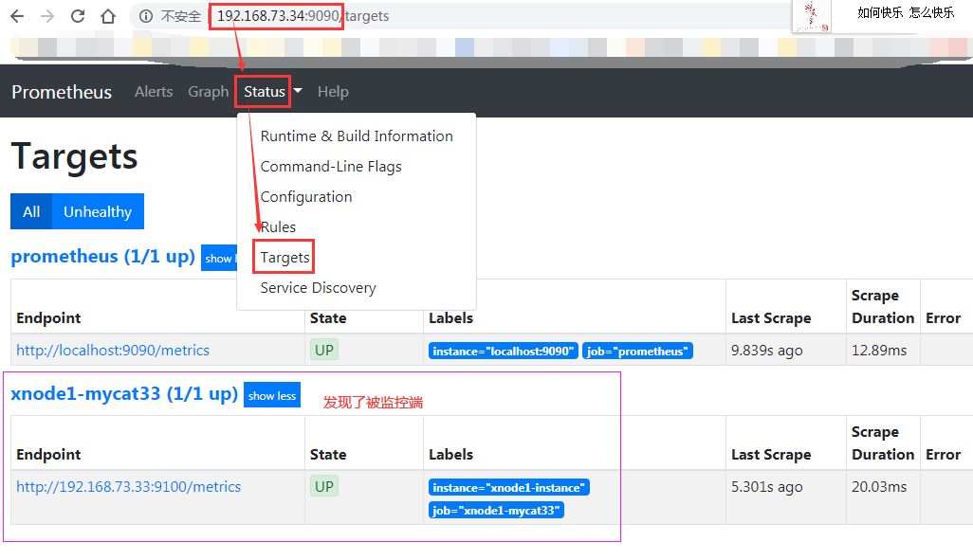Open the Status dropdown menu
The image size is (973, 560).
coord(263,91)
